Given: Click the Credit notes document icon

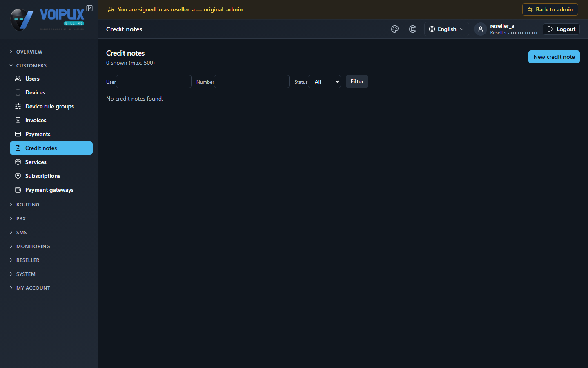Looking at the screenshot, I should [x=18, y=148].
